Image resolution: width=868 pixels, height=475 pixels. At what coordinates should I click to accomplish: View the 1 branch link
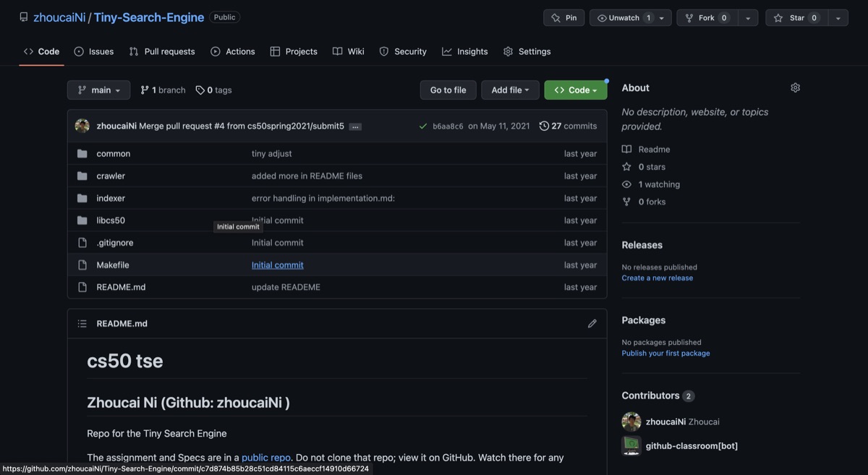tap(163, 90)
